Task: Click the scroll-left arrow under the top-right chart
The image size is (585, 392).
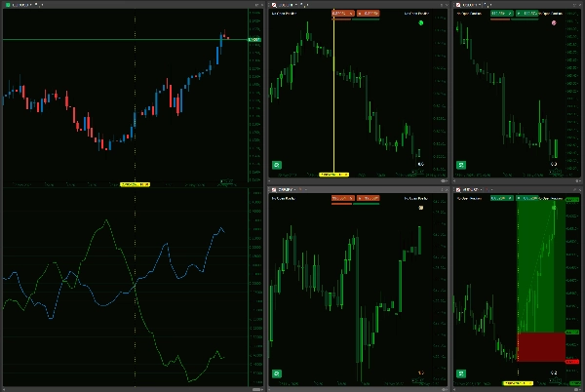Action: point(454,181)
